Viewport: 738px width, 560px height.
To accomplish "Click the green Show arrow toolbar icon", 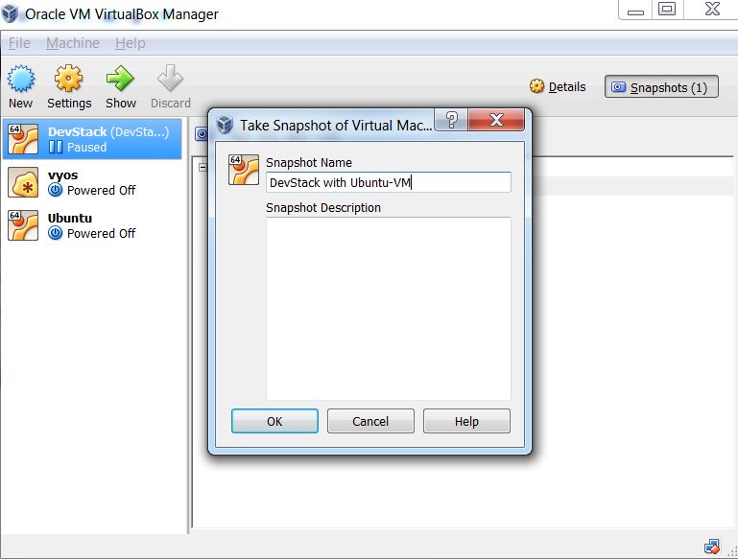I will click(x=121, y=79).
